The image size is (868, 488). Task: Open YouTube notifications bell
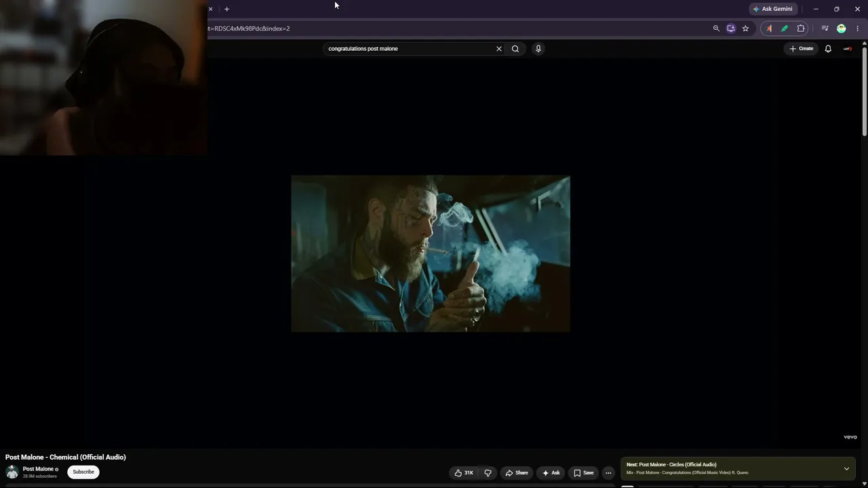pyautogui.click(x=828, y=49)
